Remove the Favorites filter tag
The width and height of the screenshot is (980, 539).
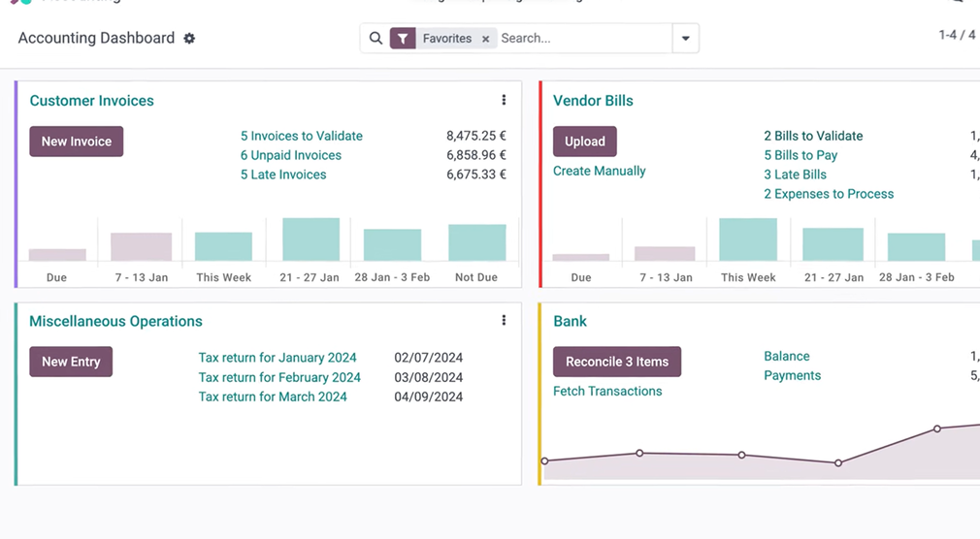486,39
